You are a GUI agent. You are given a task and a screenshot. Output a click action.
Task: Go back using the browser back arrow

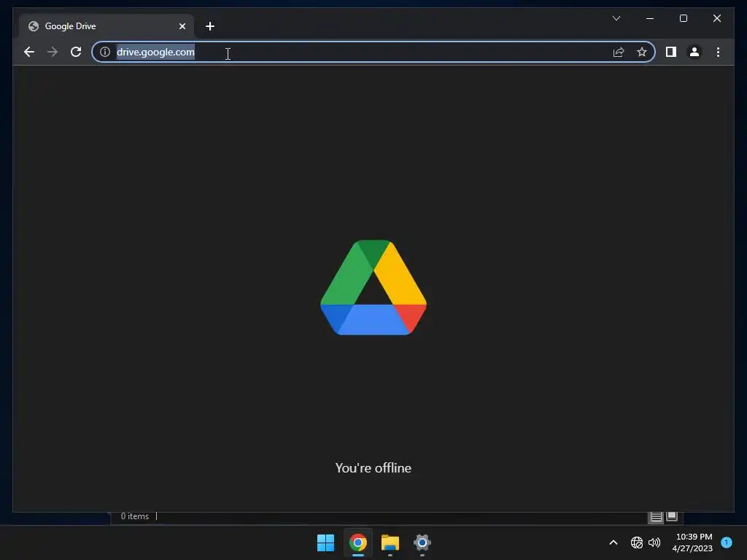(29, 52)
